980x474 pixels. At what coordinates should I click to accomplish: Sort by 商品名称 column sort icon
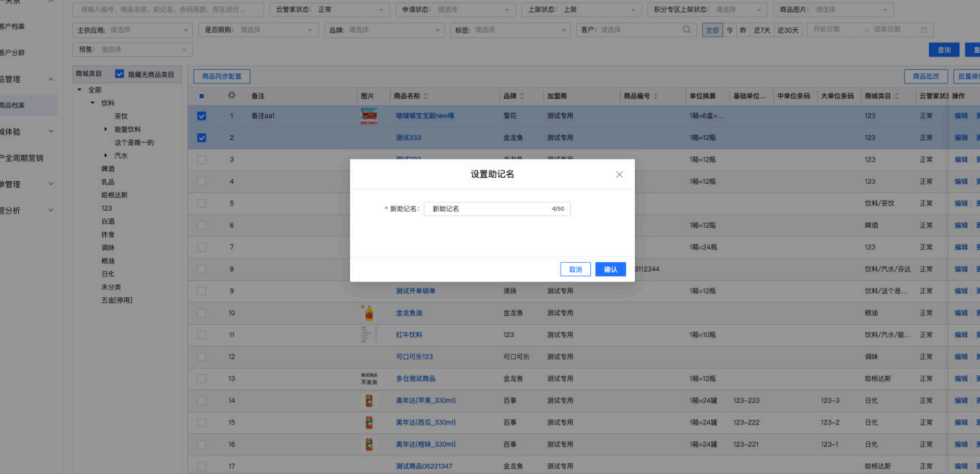[x=426, y=96]
